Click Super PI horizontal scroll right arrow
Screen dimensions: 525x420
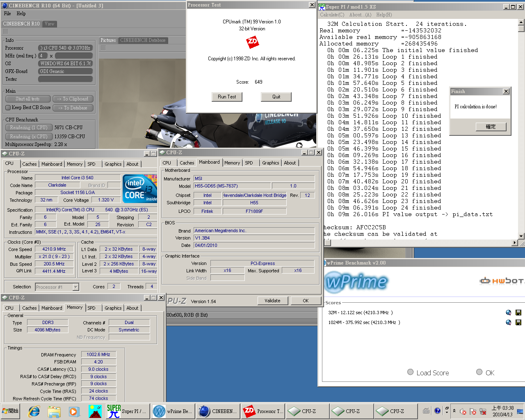515,243
